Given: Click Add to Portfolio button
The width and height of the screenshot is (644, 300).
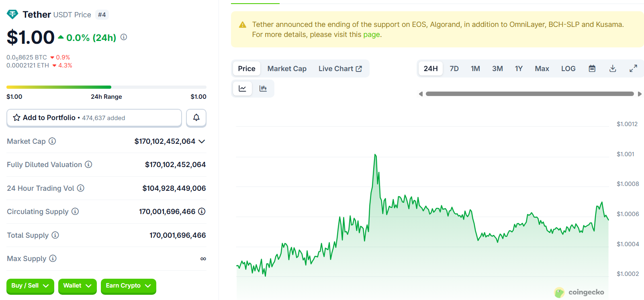Looking at the screenshot, I should coord(94,118).
